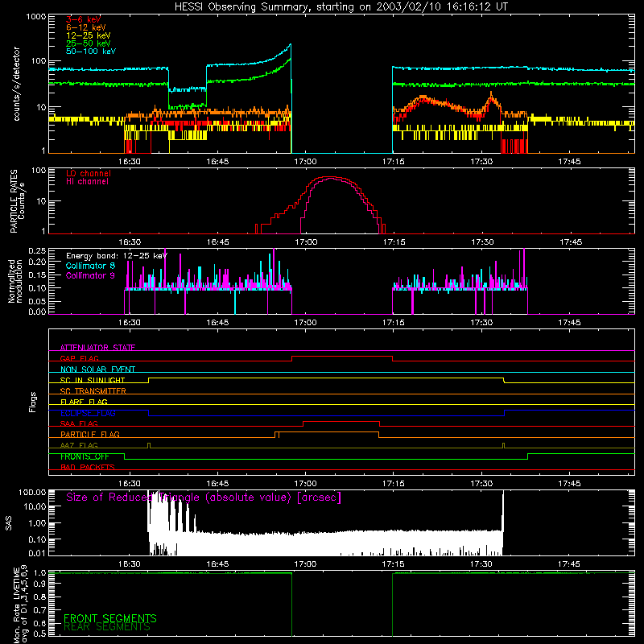Image resolution: width=644 pixels, height=644 pixels.
Task: Select the FRONT SEGMENTS legend label
Action: 110,618
